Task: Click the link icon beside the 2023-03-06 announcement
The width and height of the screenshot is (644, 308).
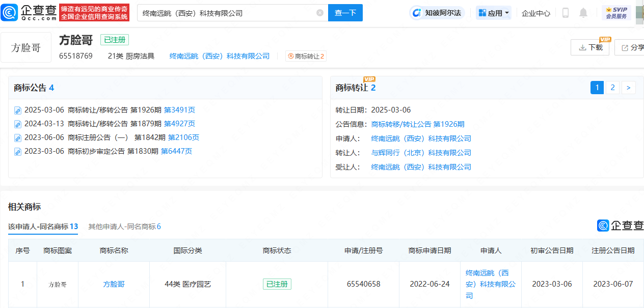Action: click(x=18, y=151)
